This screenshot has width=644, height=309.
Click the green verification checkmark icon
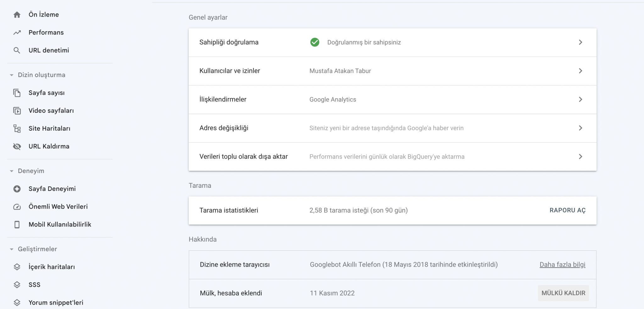[314, 42]
